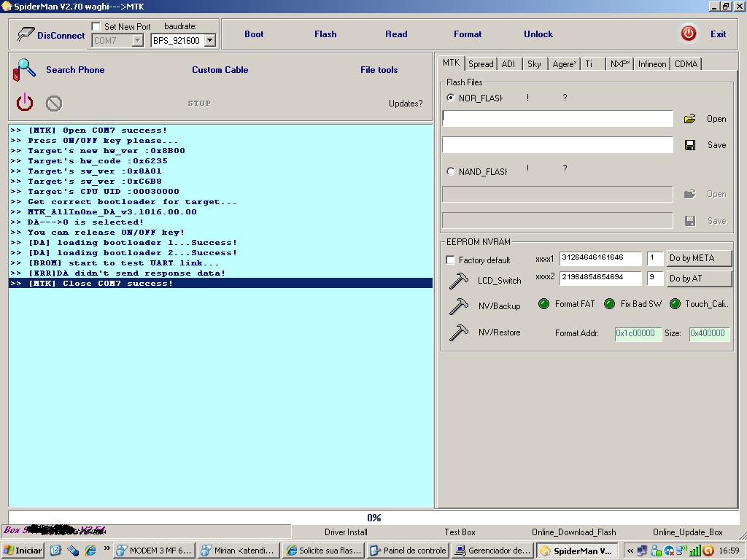Viewport: 747px width, 560px height.
Task: Click the xxxx2 value input field
Action: (600, 278)
